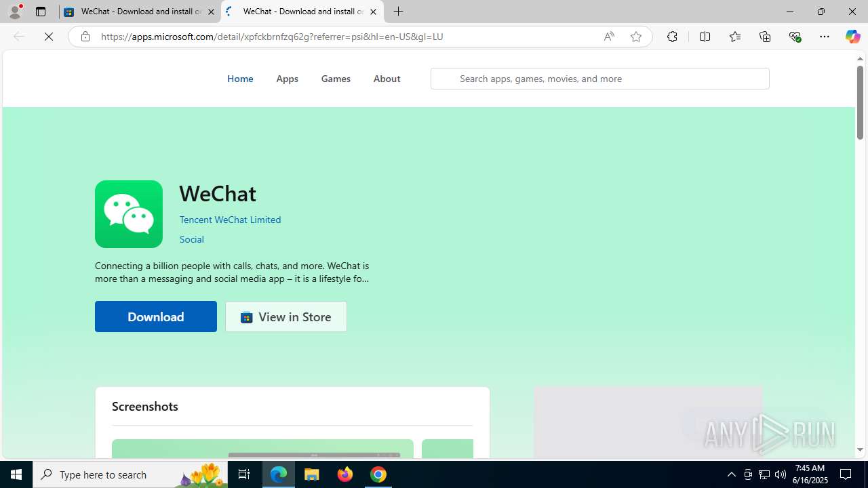Click the taskbar search box
Viewport: 868px width, 488px height.
click(x=129, y=474)
